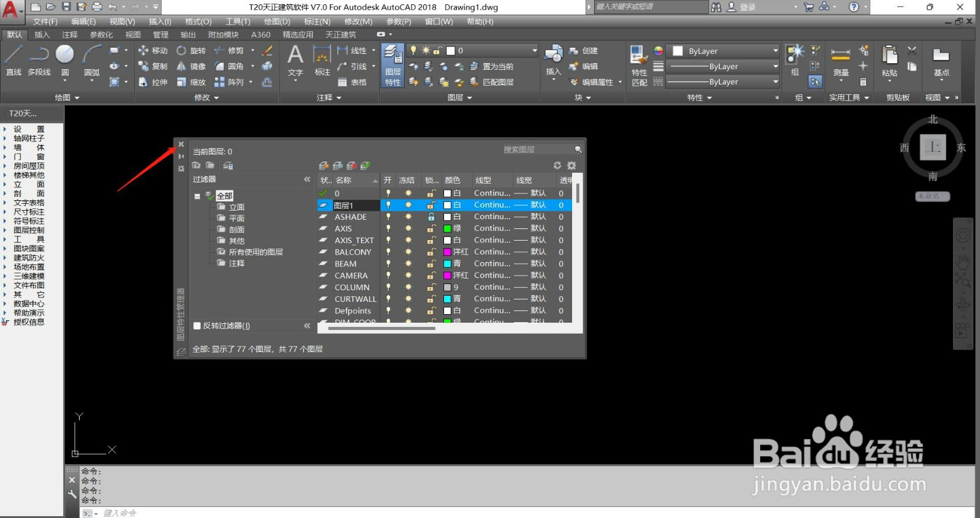
Task: Toggle freeze sun icon for BEAM layer
Action: click(409, 263)
